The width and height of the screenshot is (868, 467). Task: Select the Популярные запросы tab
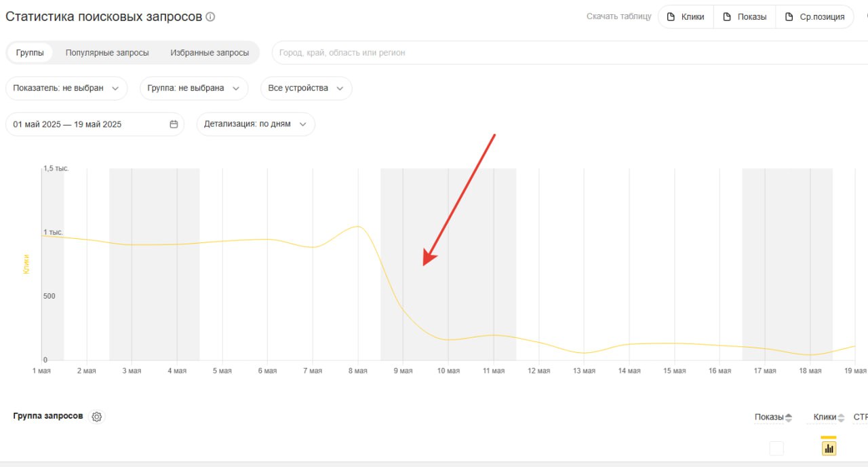tap(107, 52)
